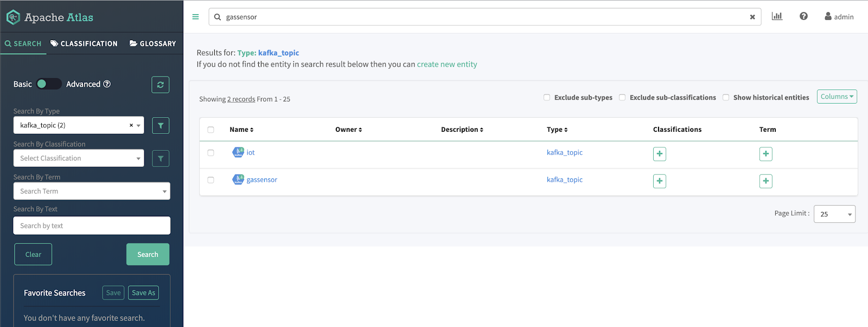This screenshot has height=327, width=868.
Task: Switch to the GLOSSARY tab
Action: point(153,43)
